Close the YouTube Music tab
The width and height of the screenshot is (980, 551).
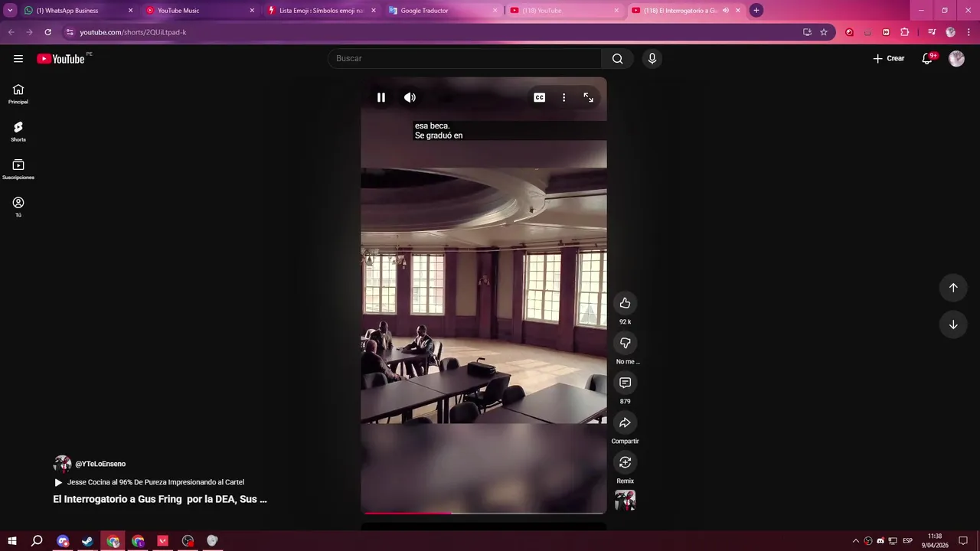click(x=252, y=11)
